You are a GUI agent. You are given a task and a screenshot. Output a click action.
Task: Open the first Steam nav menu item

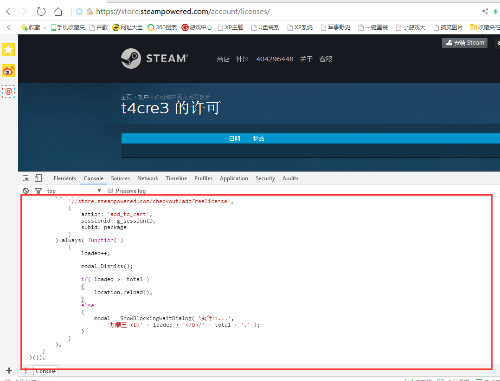tap(223, 59)
